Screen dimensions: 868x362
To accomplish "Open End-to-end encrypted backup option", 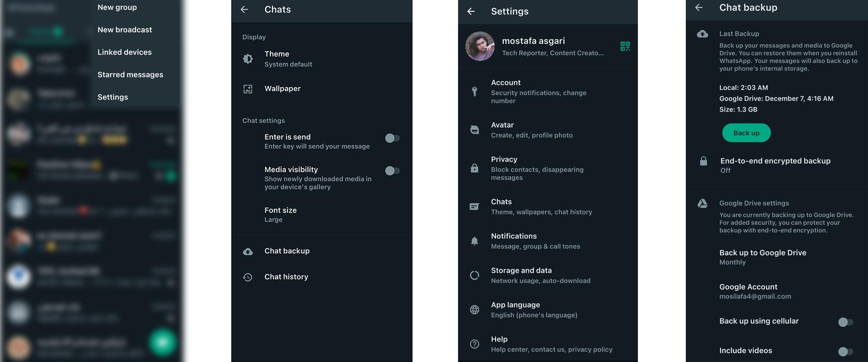I will [777, 165].
